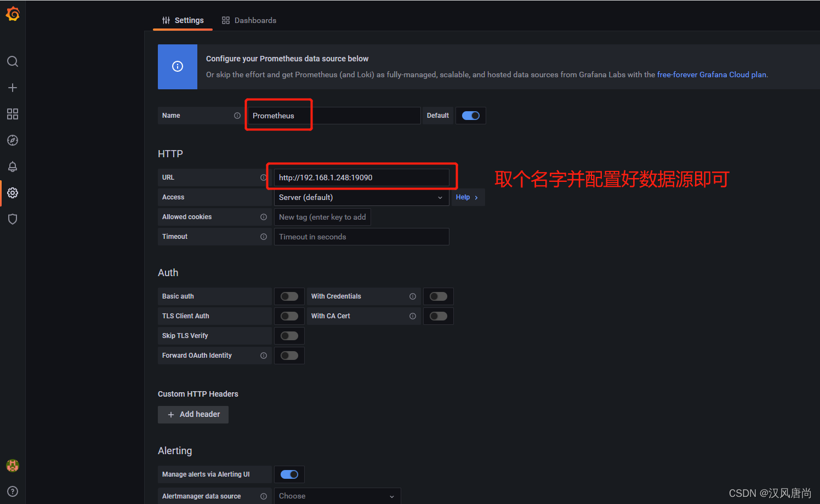Open the Configuration gear icon in sidebar
The height and width of the screenshot is (504, 820).
click(13, 193)
